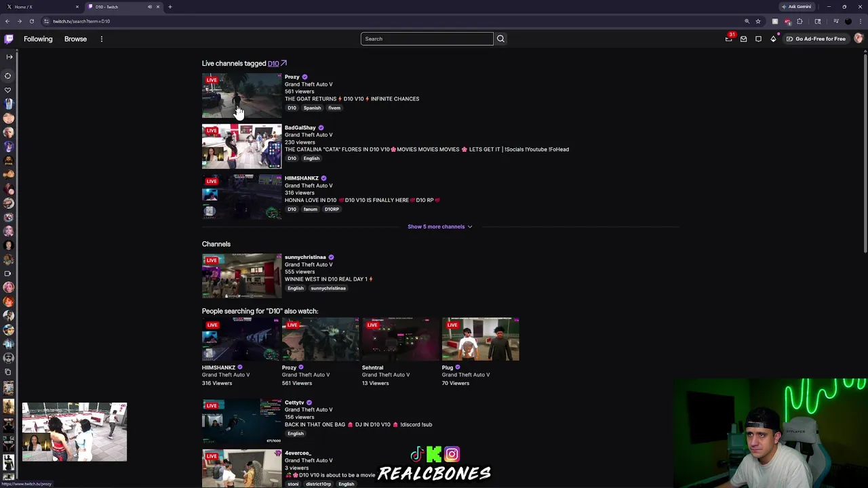868x488 pixels.
Task: Open the Twitch inbox mail icon
Action: click(744, 39)
